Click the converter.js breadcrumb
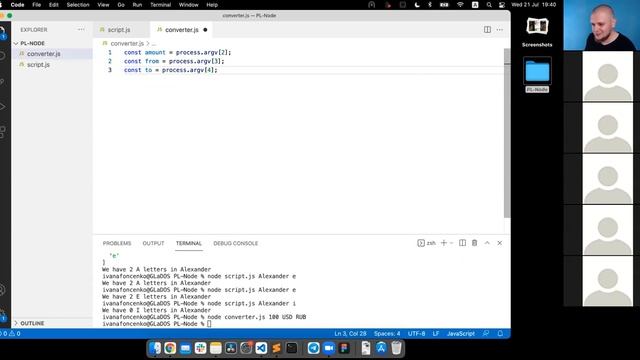Screen dimensions: 640x360 [x=127, y=43]
